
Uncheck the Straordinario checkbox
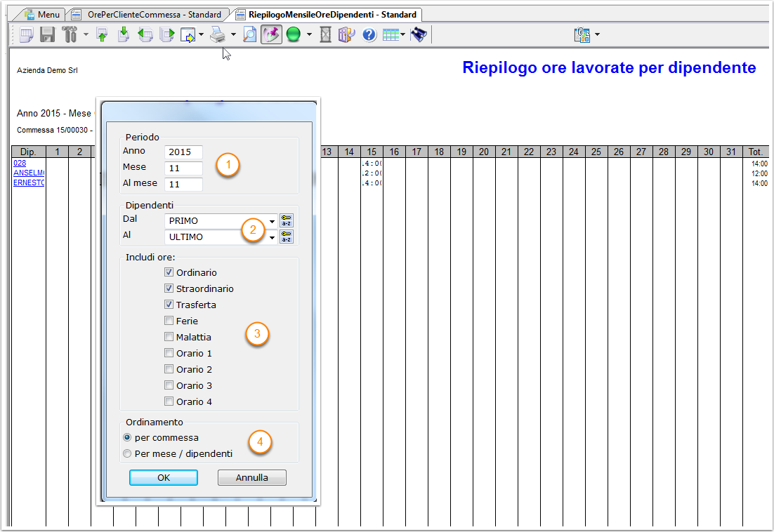coord(169,288)
